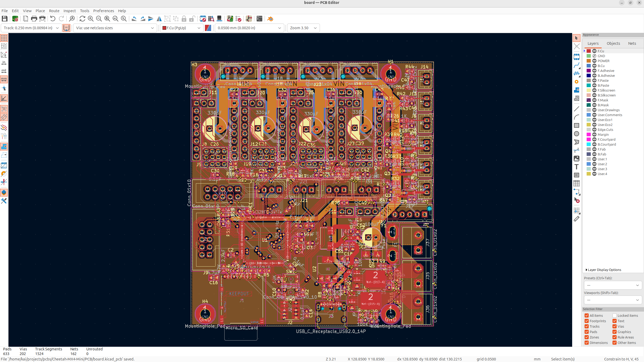This screenshot has width=644, height=362.
Task: Open the Track width dropdown
Action: [57, 28]
